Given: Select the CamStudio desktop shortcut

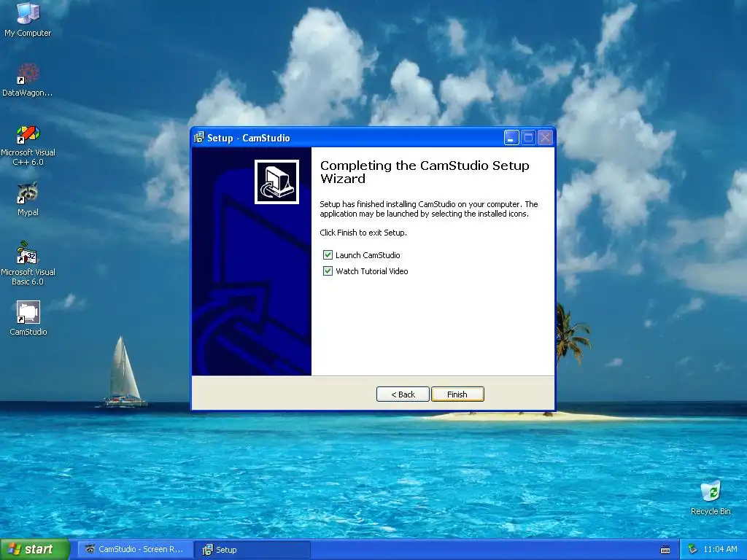Looking at the screenshot, I should click(28, 319).
